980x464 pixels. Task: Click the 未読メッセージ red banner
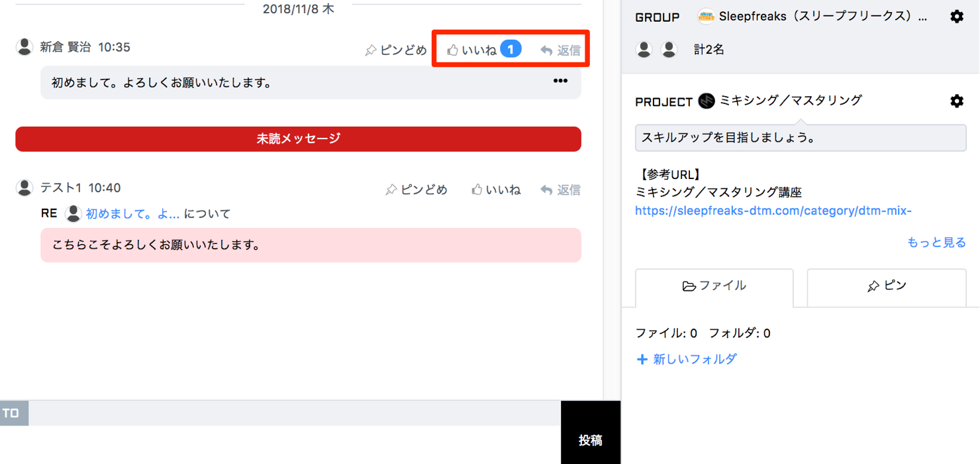pos(298,139)
